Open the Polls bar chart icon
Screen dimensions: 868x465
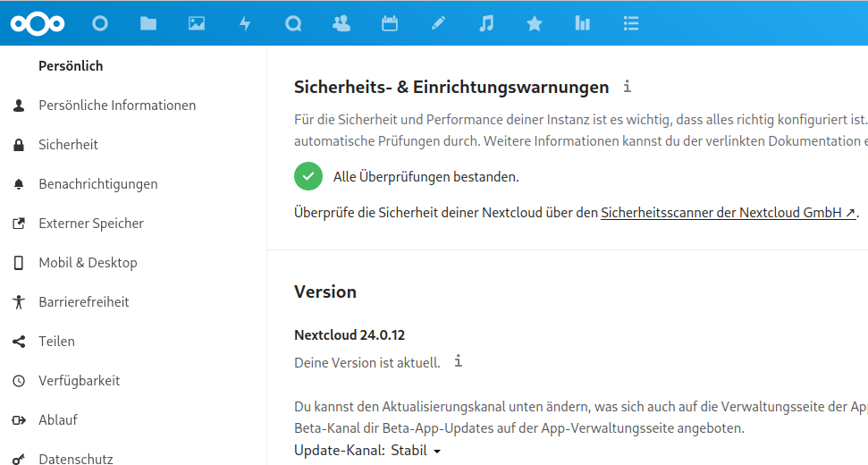click(x=582, y=23)
